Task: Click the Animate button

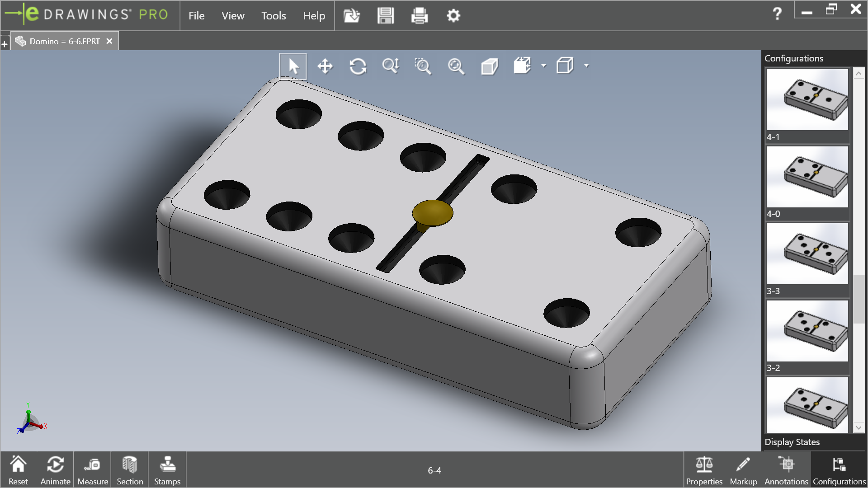Action: tap(55, 470)
